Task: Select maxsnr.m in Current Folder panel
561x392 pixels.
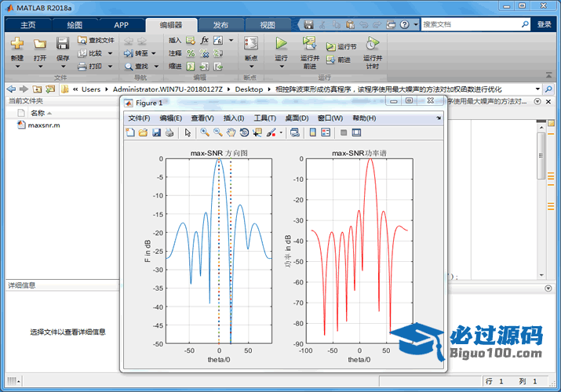Action: pyautogui.click(x=43, y=125)
